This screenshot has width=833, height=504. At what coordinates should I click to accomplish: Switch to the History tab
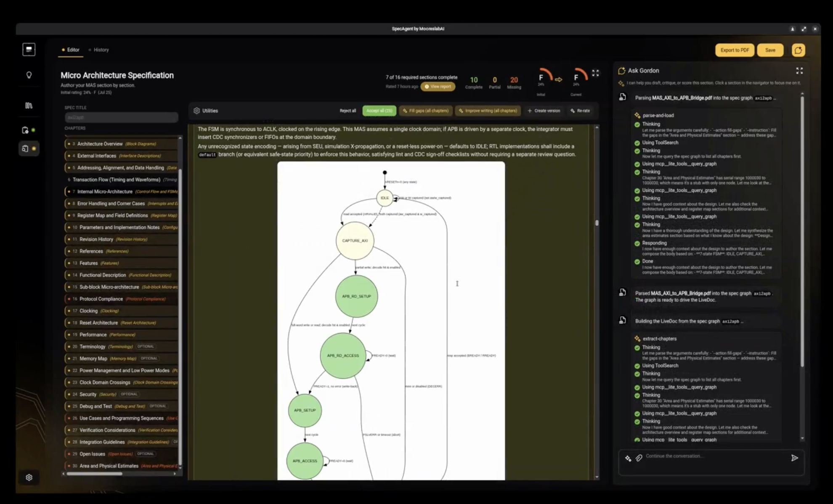coord(99,50)
